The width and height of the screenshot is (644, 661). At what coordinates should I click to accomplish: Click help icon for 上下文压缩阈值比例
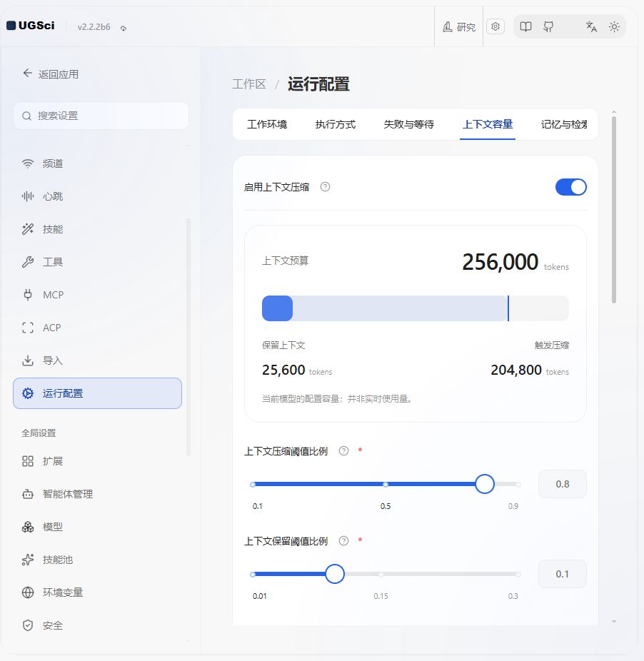point(343,451)
